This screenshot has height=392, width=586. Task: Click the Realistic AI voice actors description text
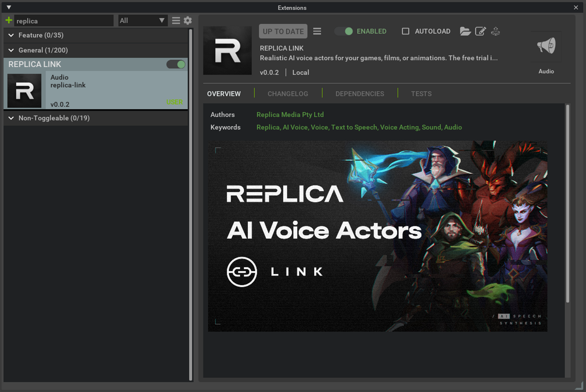(x=379, y=58)
